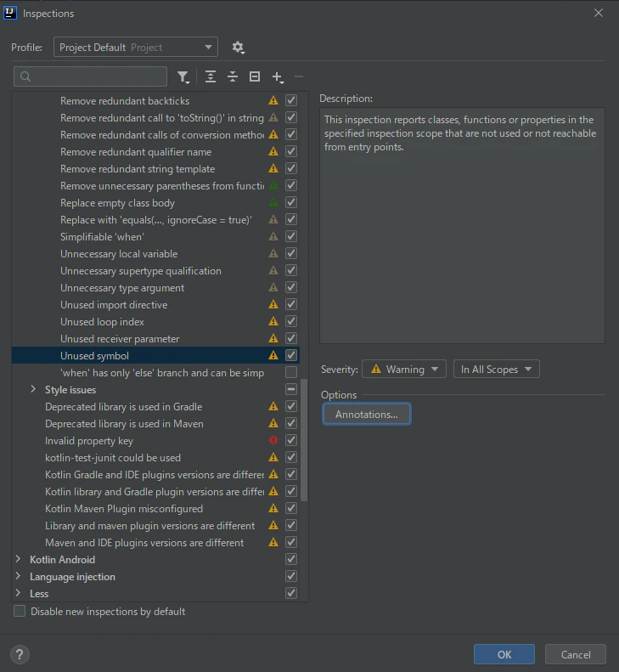Click the IntelliJ logo in title bar
The width and height of the screenshot is (619, 672).
(10, 14)
